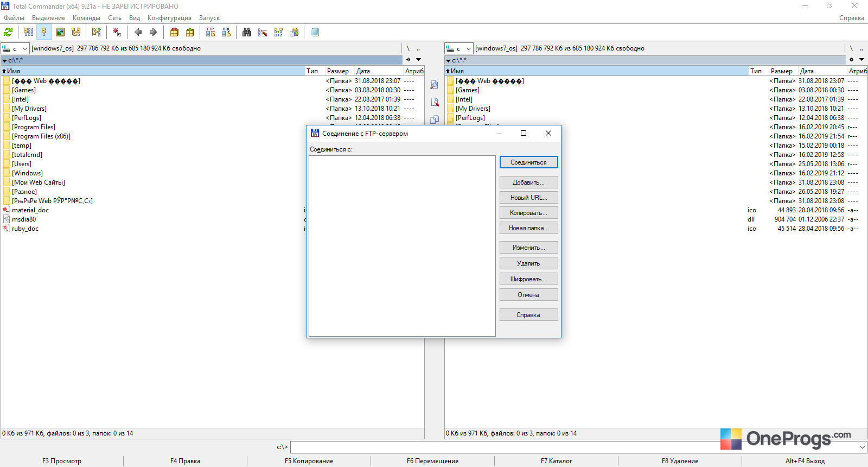The height and width of the screenshot is (467, 868).
Task: Click the Копировать... button in dialog
Action: pyautogui.click(x=528, y=213)
